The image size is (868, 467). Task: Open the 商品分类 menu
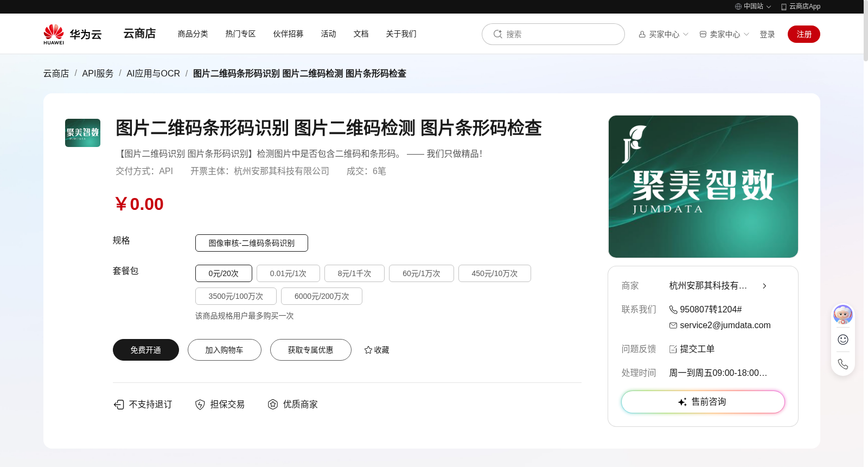pos(193,34)
